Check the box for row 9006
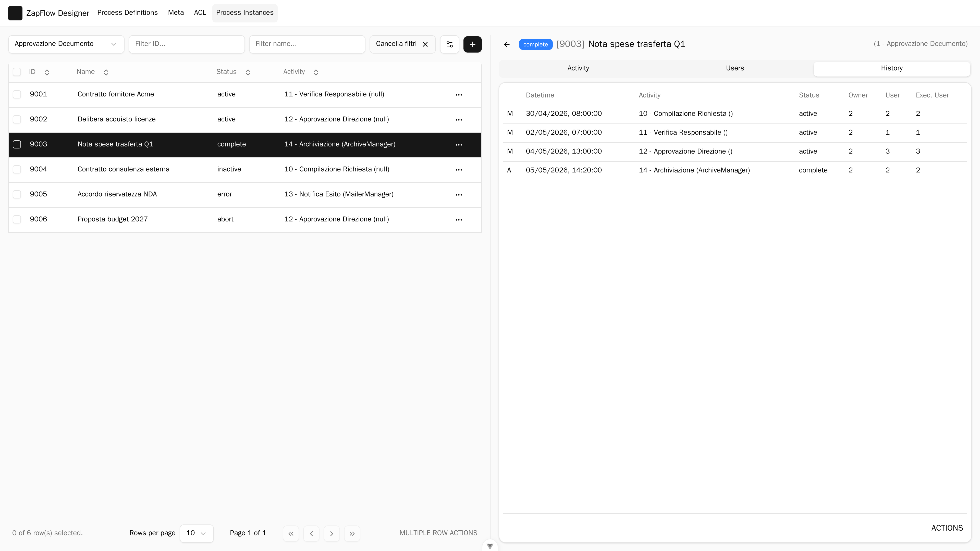The width and height of the screenshot is (980, 551). pos(17,219)
